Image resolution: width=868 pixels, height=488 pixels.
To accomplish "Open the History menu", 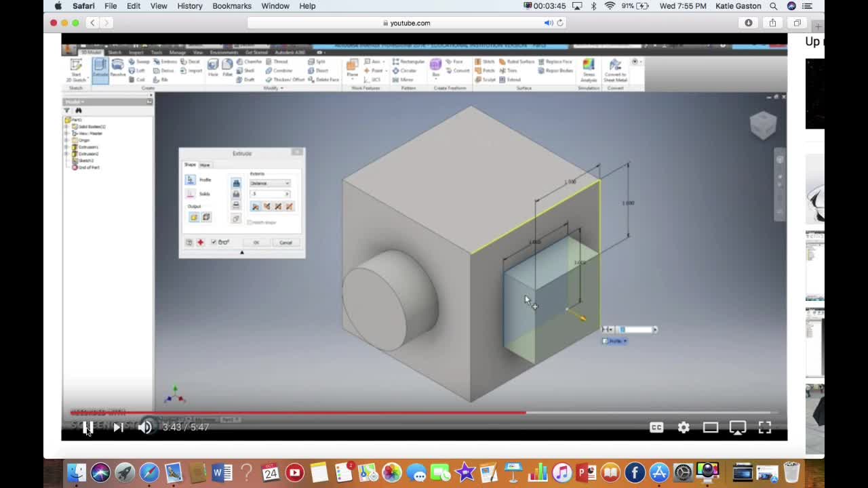I will coord(190,6).
